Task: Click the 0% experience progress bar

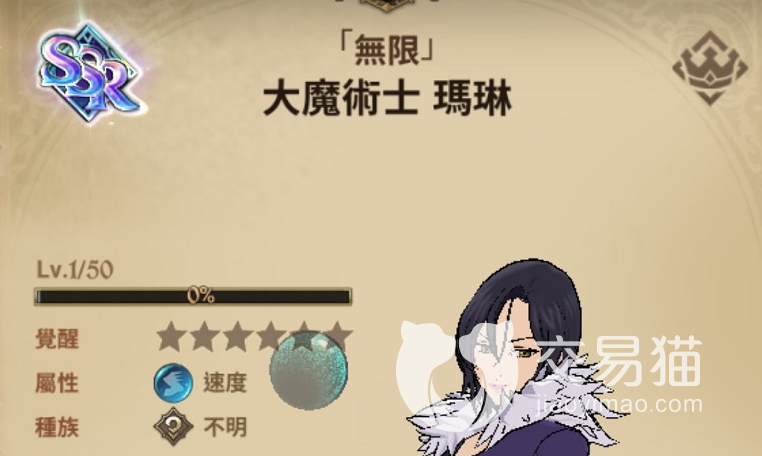Action: pos(193,296)
